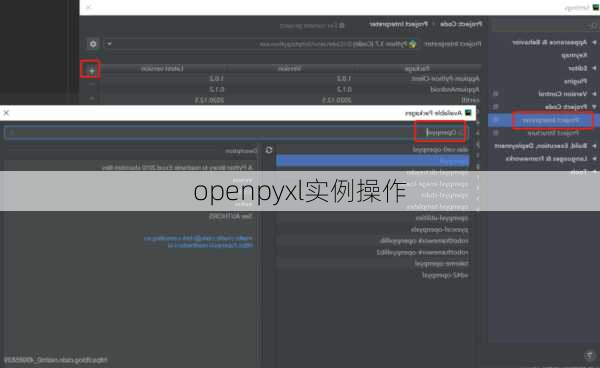
Task: Click the upgrade arrow icon below minus
Action: [x=91, y=98]
